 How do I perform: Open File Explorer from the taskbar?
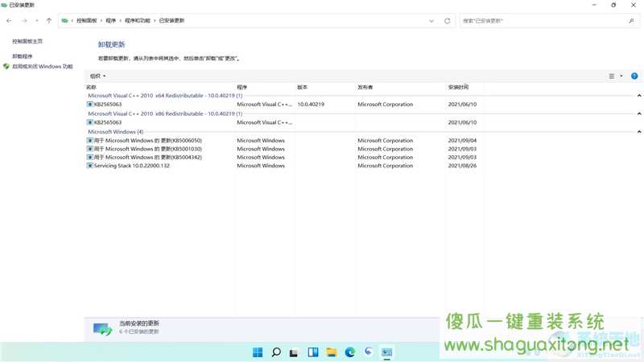[332, 352]
